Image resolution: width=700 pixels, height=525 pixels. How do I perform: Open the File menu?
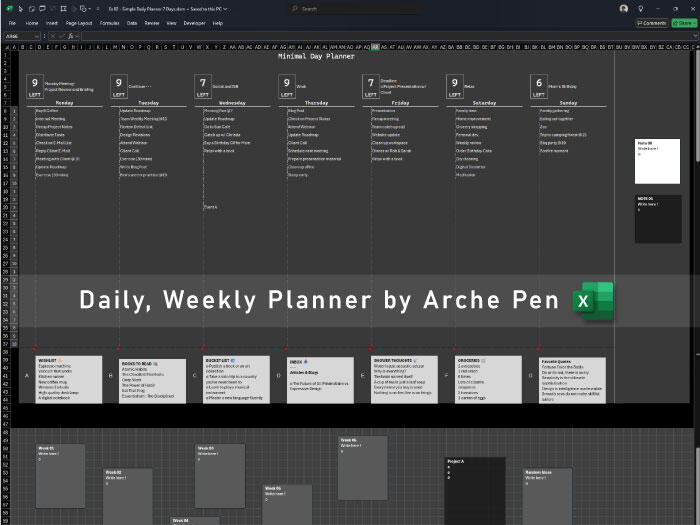pyautogui.click(x=12, y=22)
